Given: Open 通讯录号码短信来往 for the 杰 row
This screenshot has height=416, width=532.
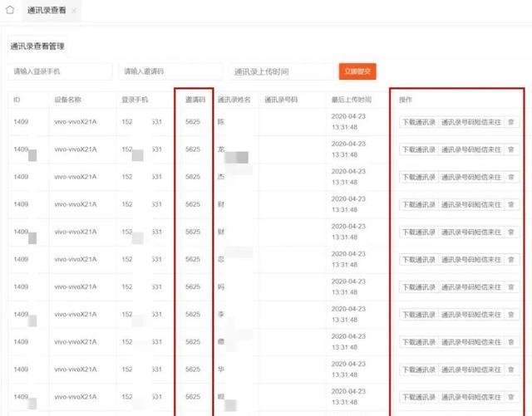Looking at the screenshot, I should 471,177.
